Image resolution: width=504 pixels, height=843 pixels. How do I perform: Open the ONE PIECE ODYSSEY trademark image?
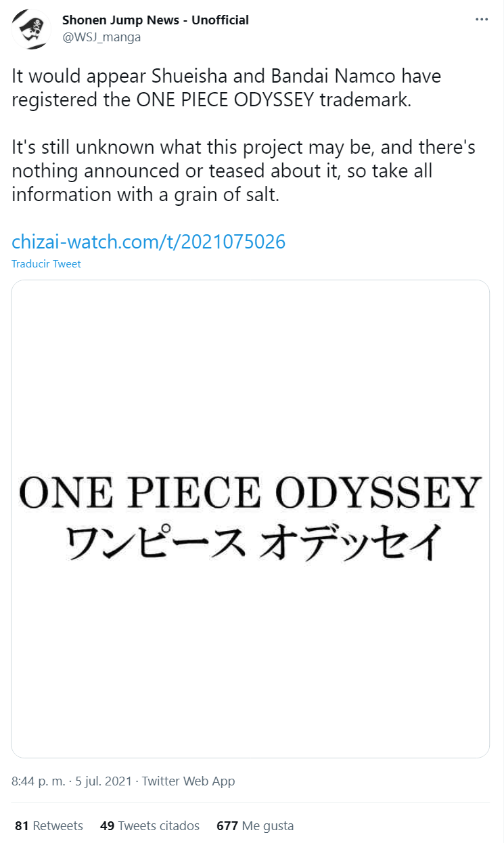tap(250, 519)
